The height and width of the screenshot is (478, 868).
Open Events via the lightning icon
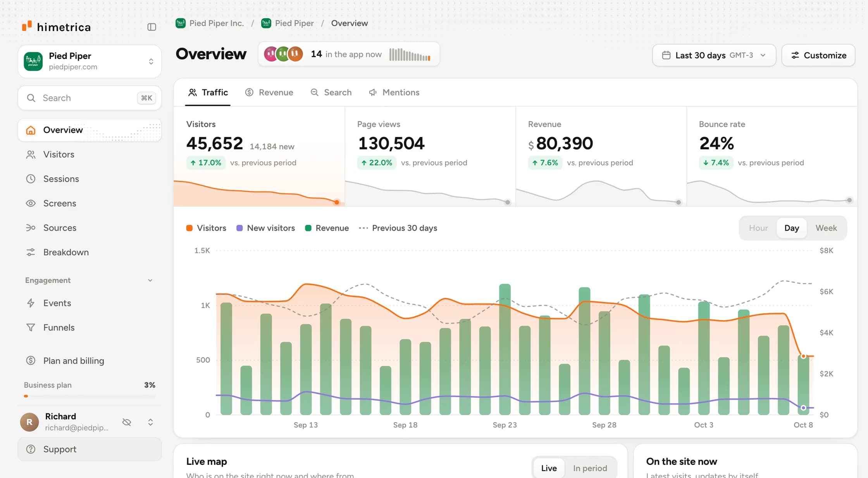click(31, 303)
